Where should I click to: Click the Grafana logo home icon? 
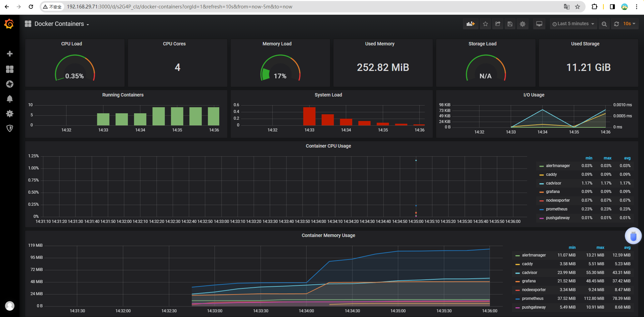(x=9, y=24)
